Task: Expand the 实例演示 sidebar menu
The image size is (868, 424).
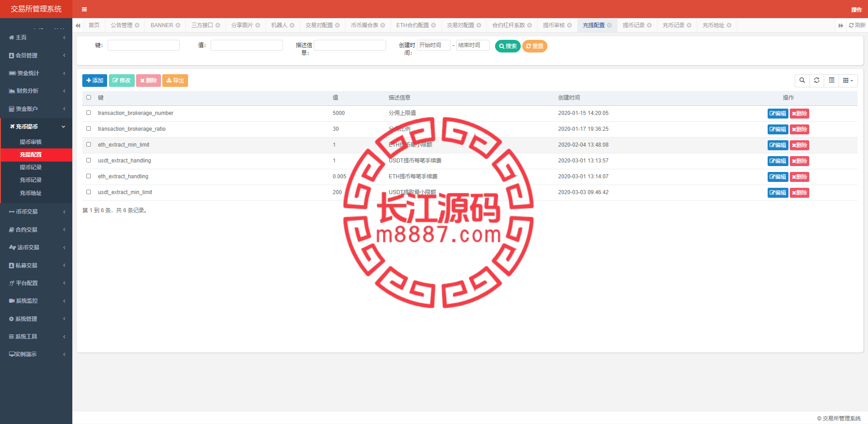Action: coord(36,354)
